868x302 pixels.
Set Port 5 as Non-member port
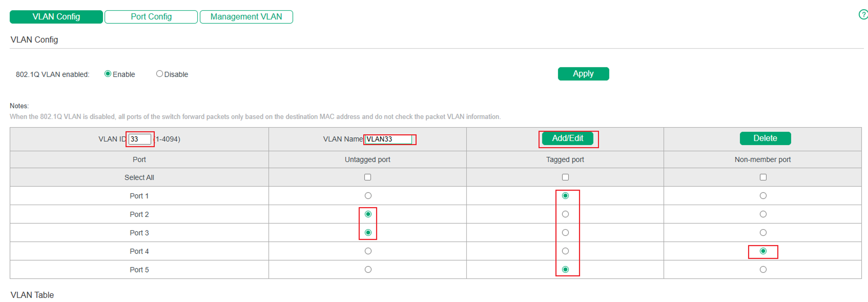click(763, 270)
